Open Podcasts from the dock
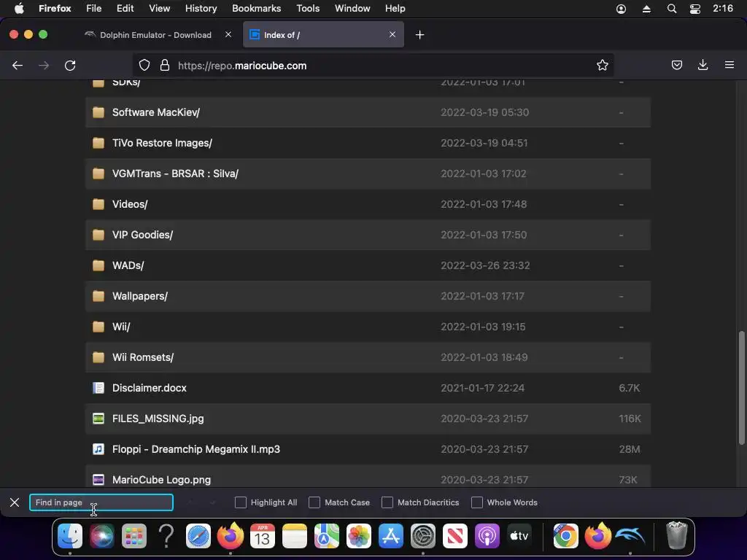The image size is (747, 560). (x=487, y=536)
